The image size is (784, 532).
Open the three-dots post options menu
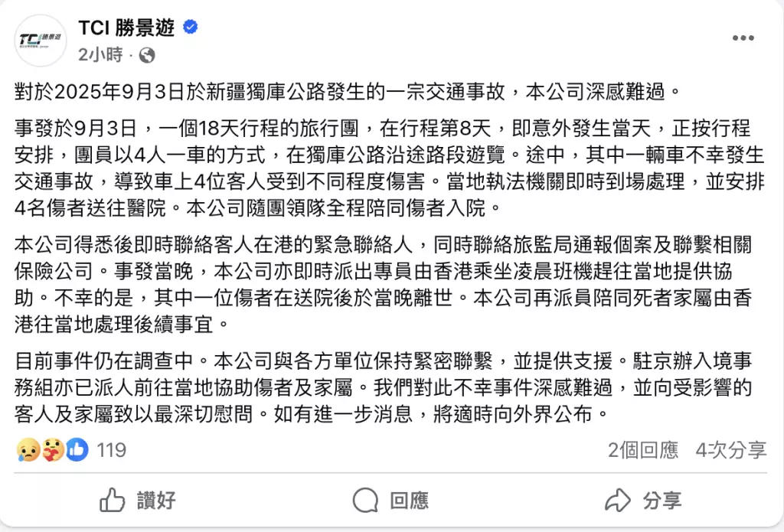pyautogui.click(x=743, y=38)
